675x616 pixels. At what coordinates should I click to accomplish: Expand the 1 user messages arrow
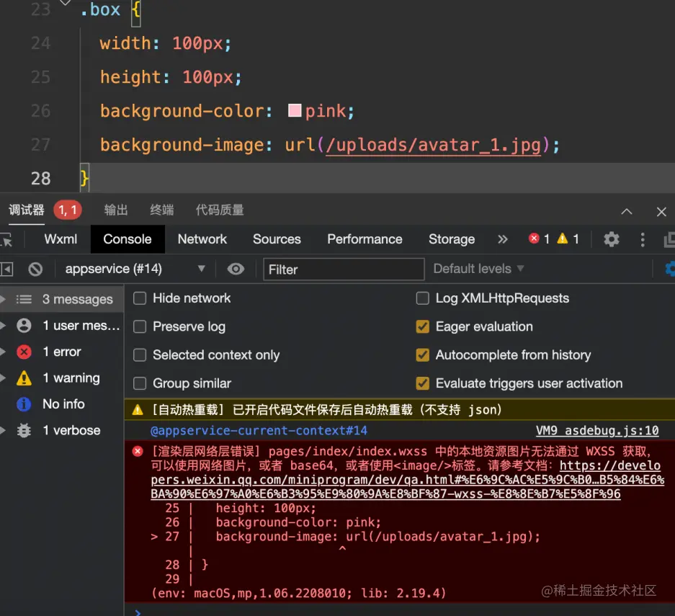click(3, 326)
